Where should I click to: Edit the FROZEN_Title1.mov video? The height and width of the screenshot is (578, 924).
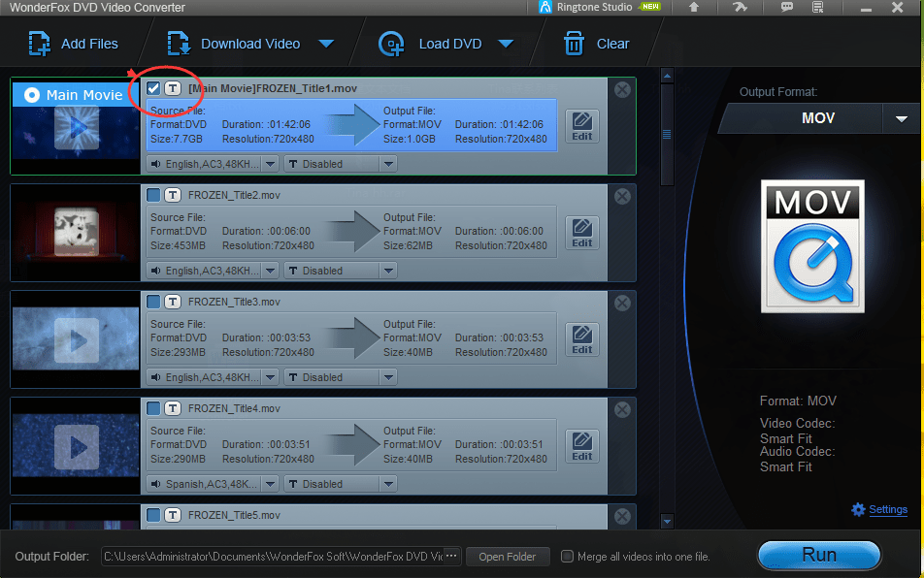pyautogui.click(x=582, y=126)
